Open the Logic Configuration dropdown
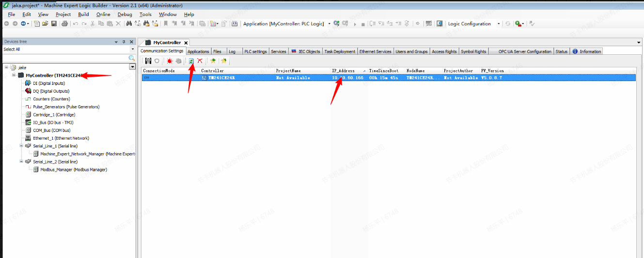 499,24
